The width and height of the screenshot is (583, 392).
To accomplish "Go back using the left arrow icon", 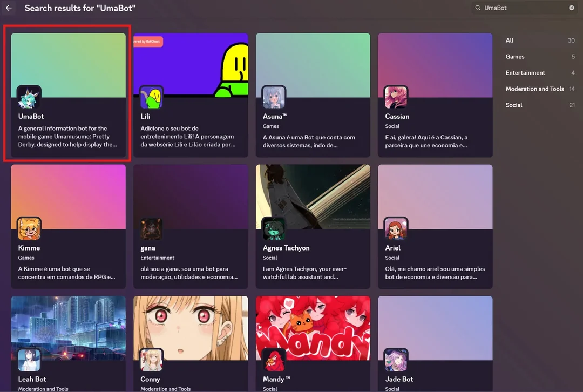I will click(9, 8).
